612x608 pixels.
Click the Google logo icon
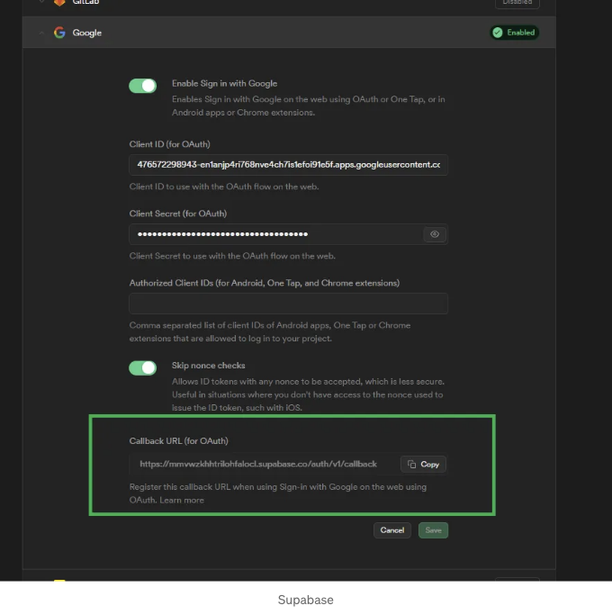(x=59, y=32)
